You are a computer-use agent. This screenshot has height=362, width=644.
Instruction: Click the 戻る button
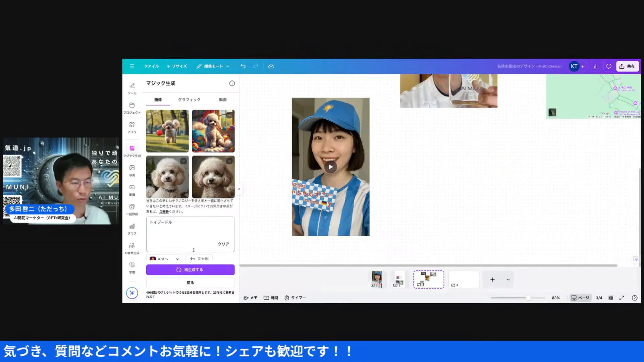click(190, 283)
